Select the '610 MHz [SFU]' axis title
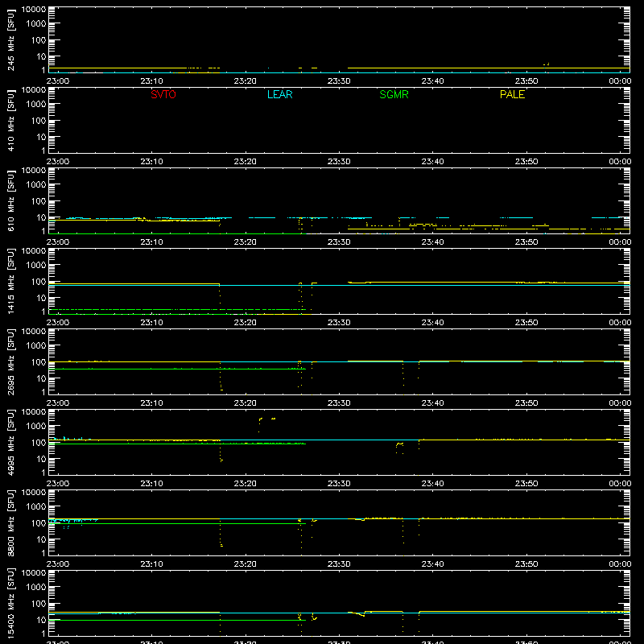This screenshot has width=644, height=644. pos(11,201)
